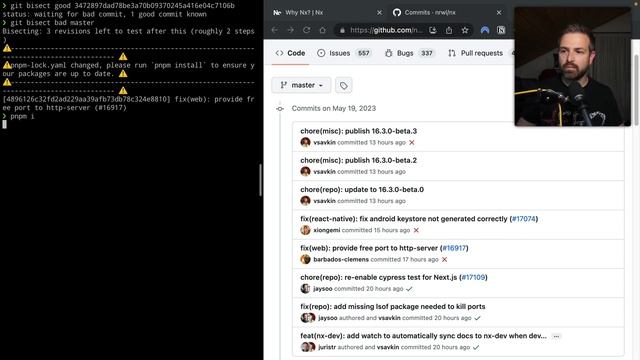Open commit 'chore(misc): publish 16.3.0-beta.3'
Screen dimensions: 640x360
coord(358,131)
